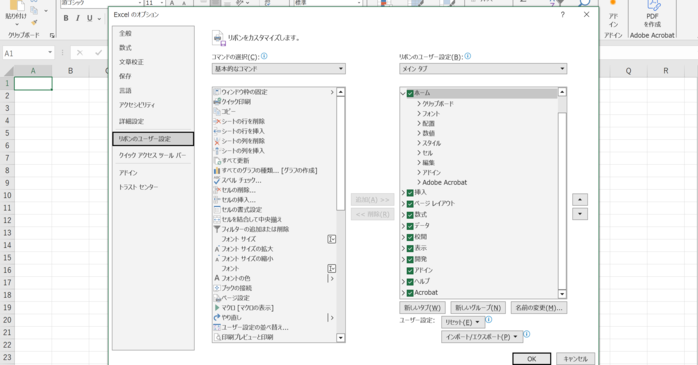Uncheck the ページ レイアウト tab checkbox

pos(410,204)
